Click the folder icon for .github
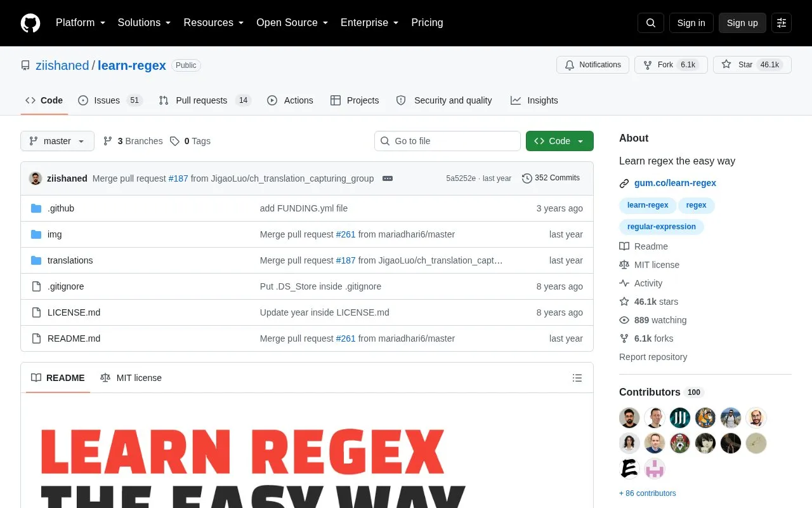Screen dimensions: 812x508 click(36, 208)
